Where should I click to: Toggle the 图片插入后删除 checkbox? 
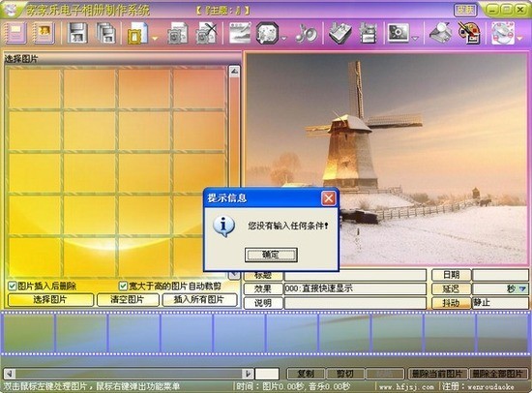(13, 286)
